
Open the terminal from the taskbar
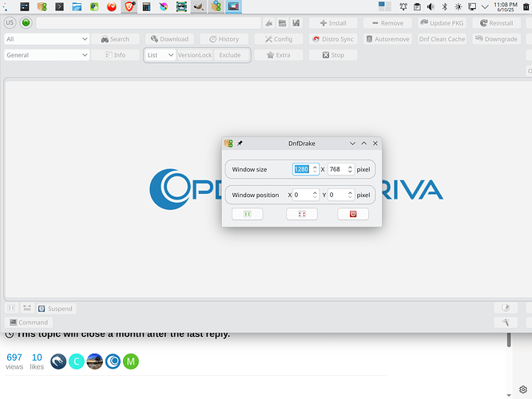pos(59,6)
